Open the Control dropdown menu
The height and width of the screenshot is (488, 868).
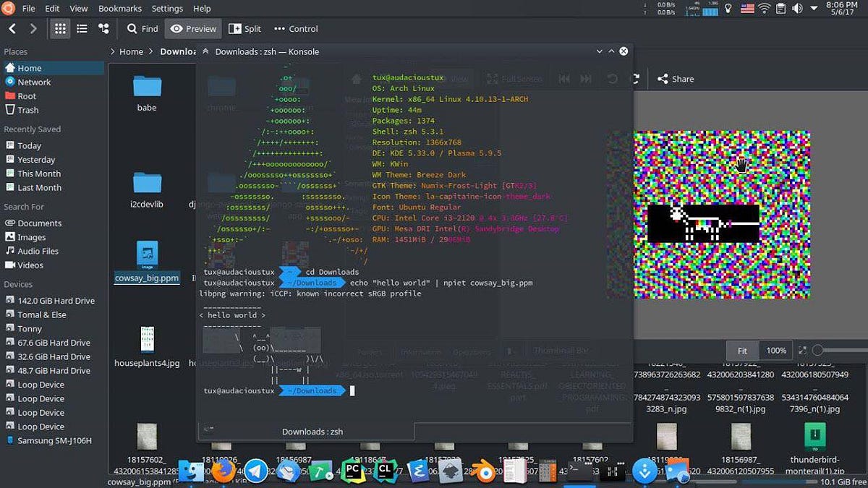coord(296,29)
